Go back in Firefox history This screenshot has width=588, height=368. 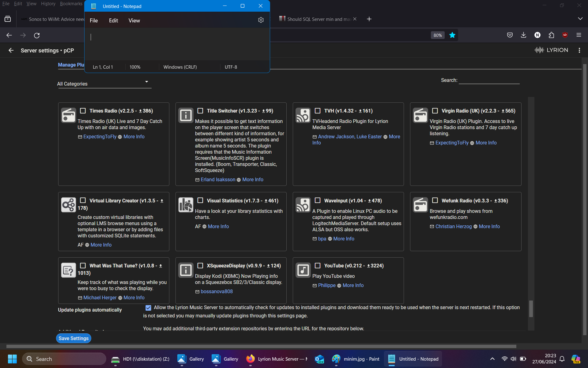[x=9, y=35]
